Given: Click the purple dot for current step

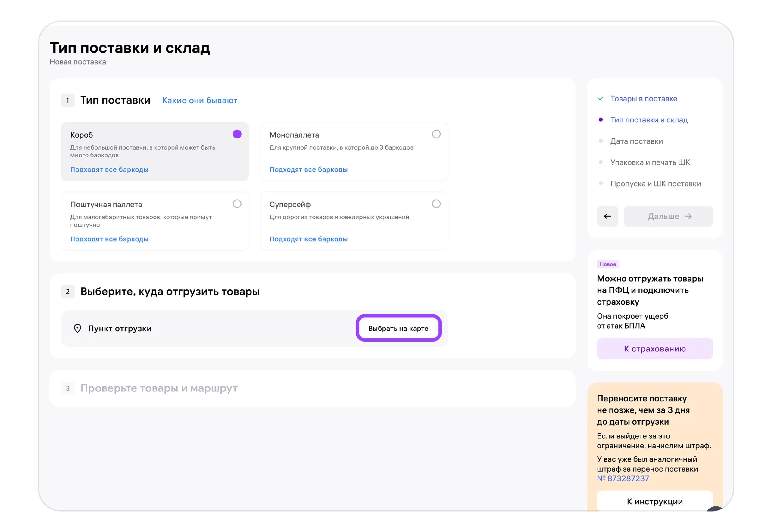Looking at the screenshot, I should pyautogui.click(x=601, y=120).
